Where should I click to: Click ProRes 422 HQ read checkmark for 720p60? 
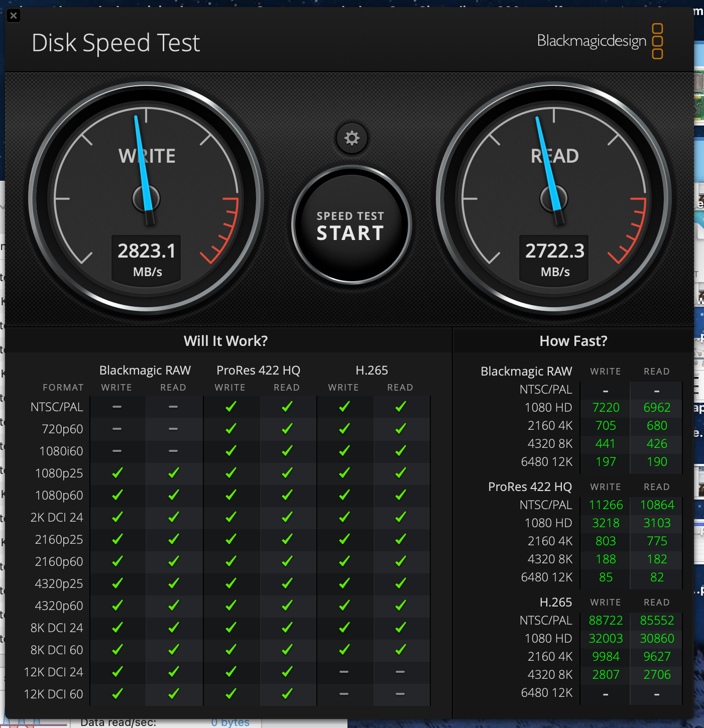287,429
